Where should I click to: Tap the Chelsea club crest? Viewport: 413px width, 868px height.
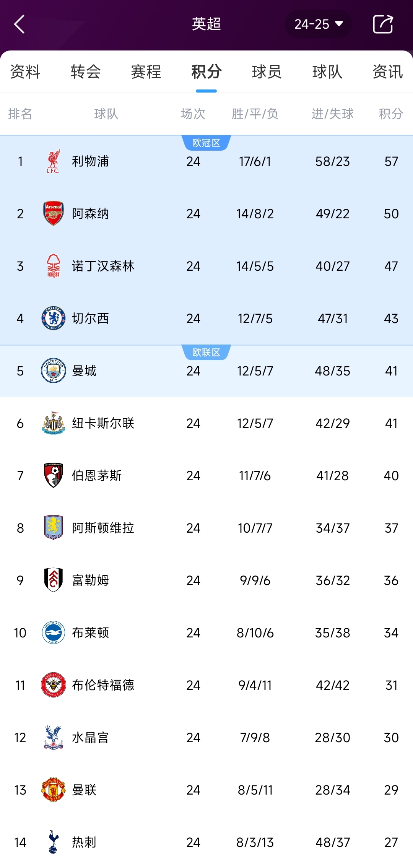click(x=53, y=318)
